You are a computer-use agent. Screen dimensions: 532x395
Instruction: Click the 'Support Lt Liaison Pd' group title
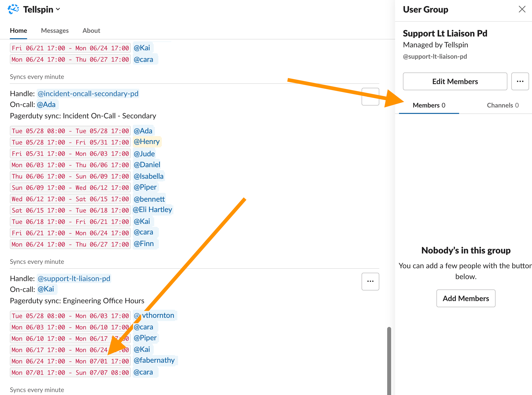445,33
